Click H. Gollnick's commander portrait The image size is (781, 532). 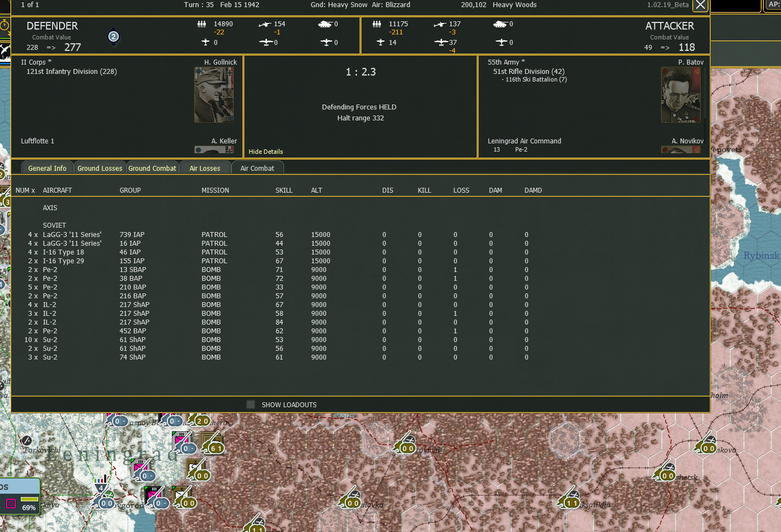[213, 94]
